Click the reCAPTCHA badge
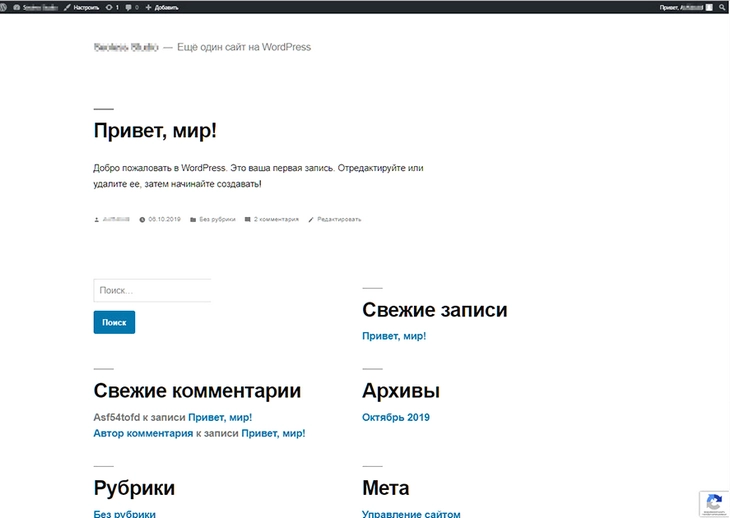The width and height of the screenshot is (730, 518). 712,503
